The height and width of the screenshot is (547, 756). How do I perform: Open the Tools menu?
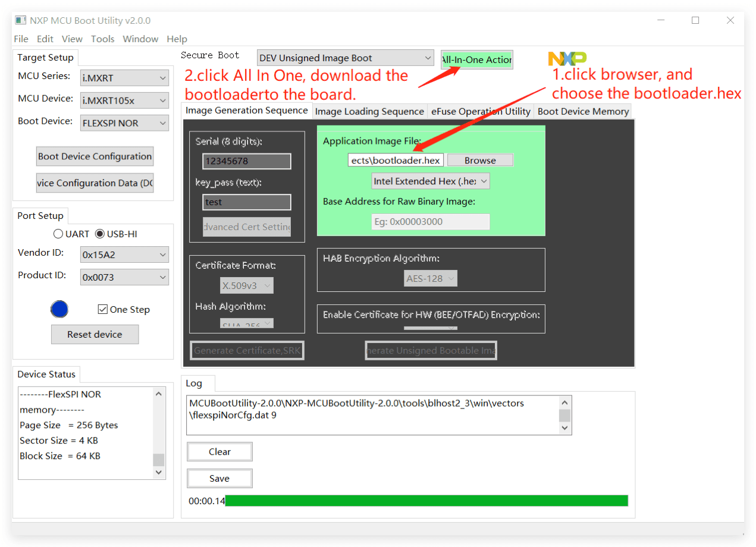(102, 39)
